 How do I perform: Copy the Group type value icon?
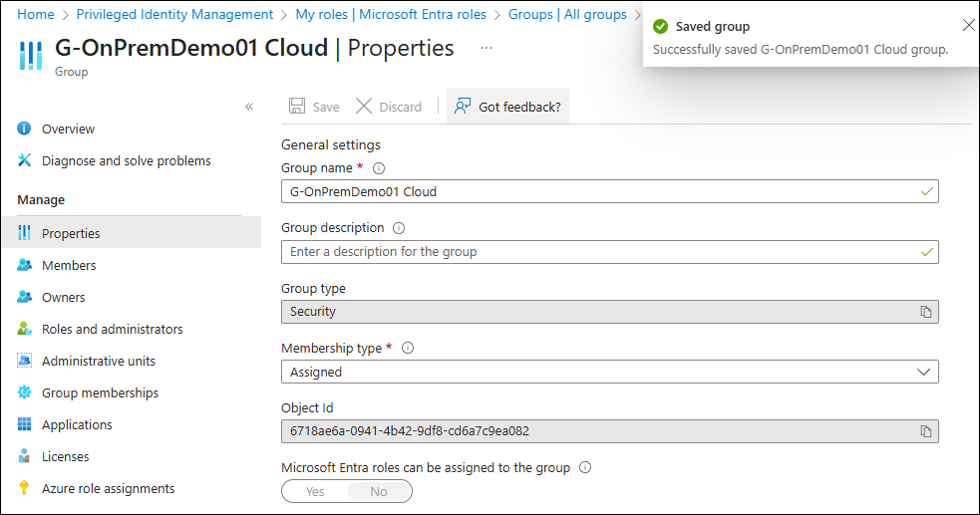click(x=925, y=312)
